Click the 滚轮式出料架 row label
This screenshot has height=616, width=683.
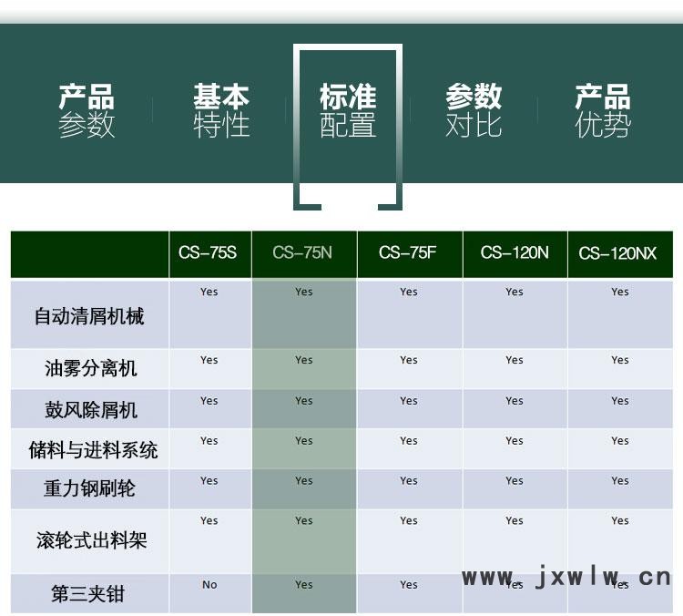(91, 540)
